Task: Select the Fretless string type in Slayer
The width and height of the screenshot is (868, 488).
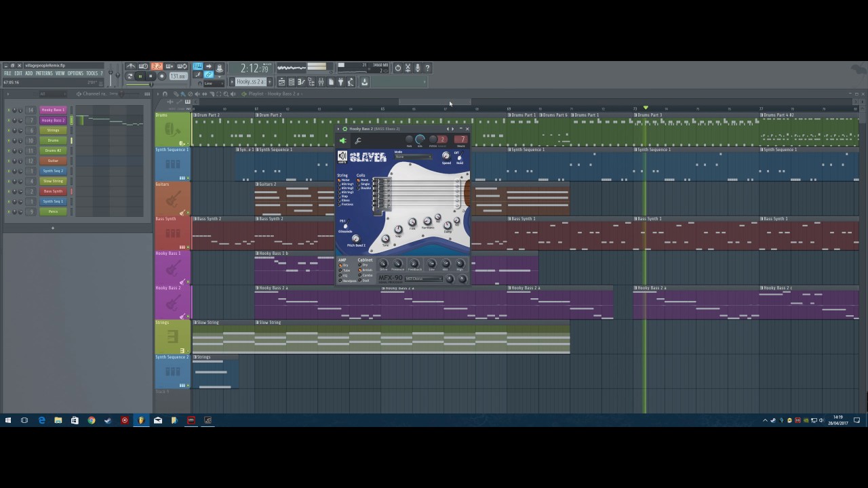Action: [345, 205]
